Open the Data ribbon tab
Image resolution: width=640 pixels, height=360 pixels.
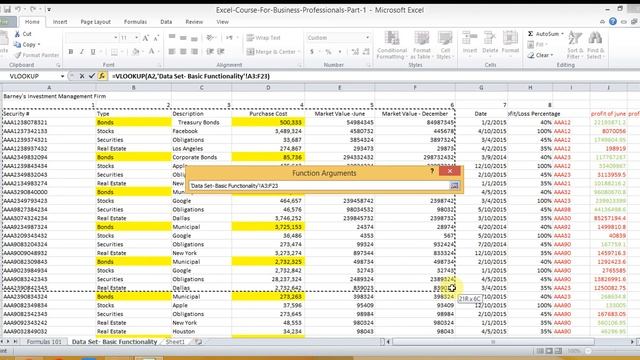(x=166, y=22)
